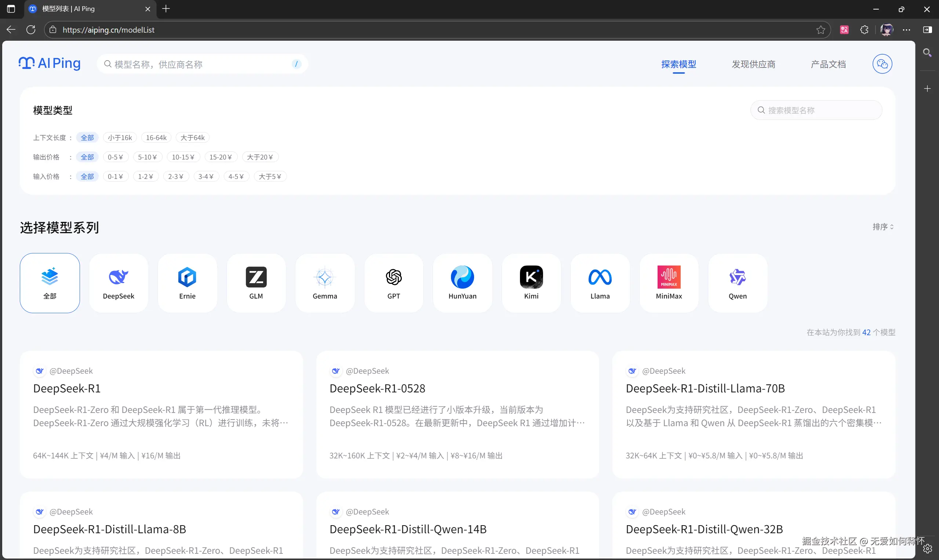Refresh the current page
This screenshot has height=560, width=939.
(30, 30)
